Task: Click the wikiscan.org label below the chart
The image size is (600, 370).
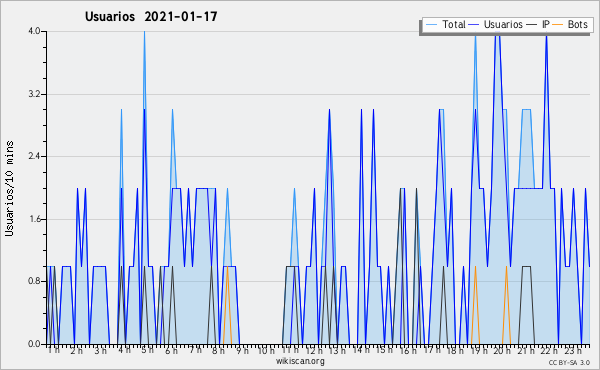Action: [x=300, y=361]
